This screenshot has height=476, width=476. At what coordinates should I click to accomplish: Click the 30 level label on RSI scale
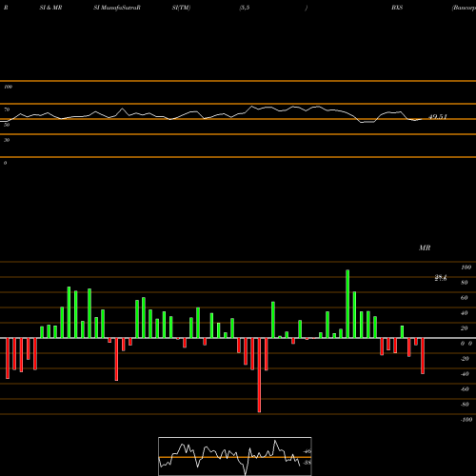click(7, 140)
